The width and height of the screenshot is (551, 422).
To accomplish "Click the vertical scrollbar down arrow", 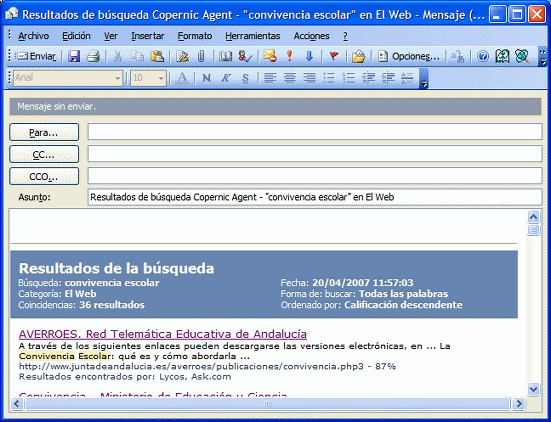I will coord(533,389).
